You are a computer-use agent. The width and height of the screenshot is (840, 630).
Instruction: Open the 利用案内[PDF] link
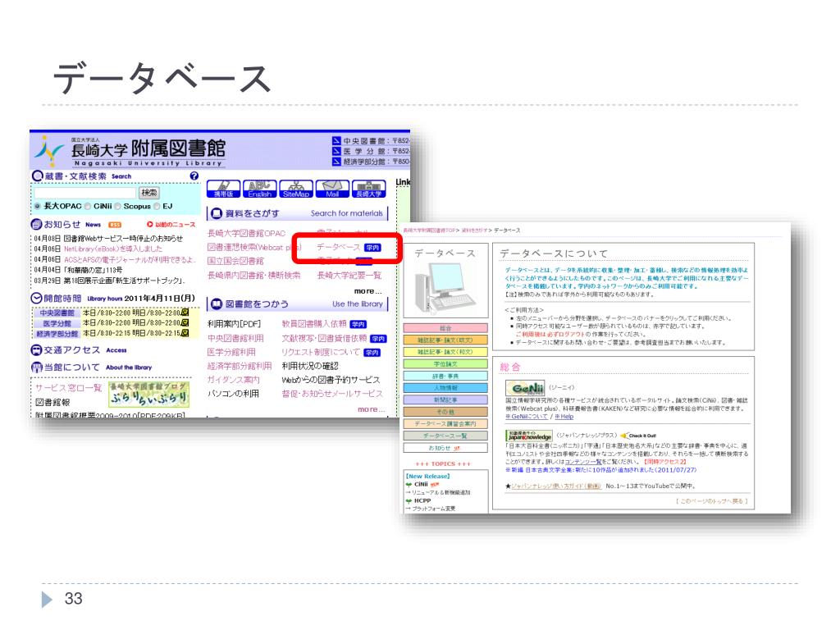tap(234, 324)
